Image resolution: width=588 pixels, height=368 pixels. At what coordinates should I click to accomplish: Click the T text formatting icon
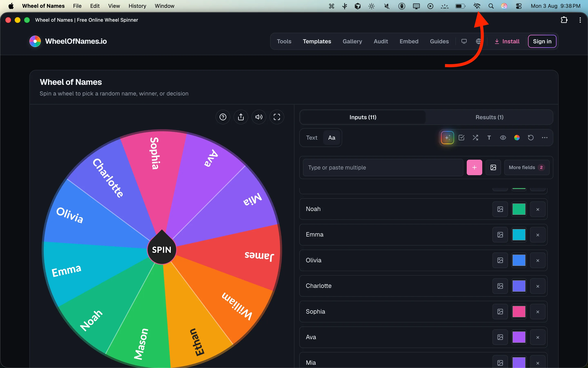(x=489, y=138)
